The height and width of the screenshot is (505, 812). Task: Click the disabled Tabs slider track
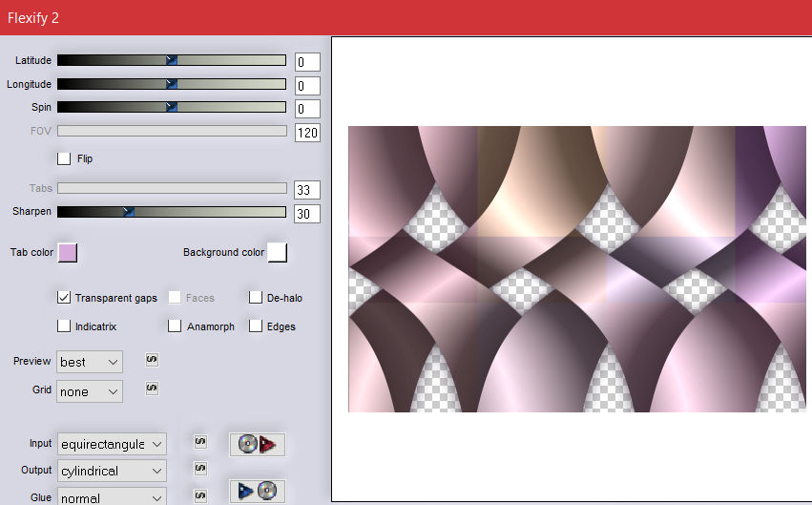pyautogui.click(x=172, y=188)
